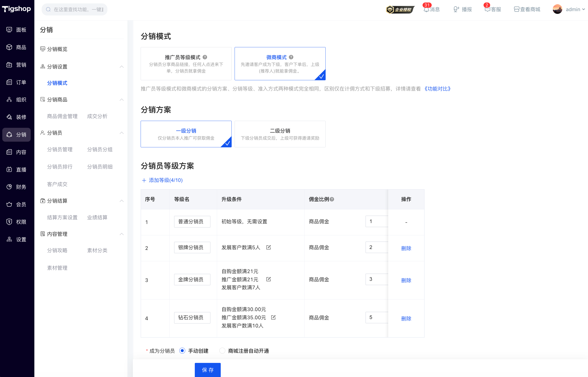Open the 《功能对比》 link
The image size is (588, 377).
(x=437, y=89)
